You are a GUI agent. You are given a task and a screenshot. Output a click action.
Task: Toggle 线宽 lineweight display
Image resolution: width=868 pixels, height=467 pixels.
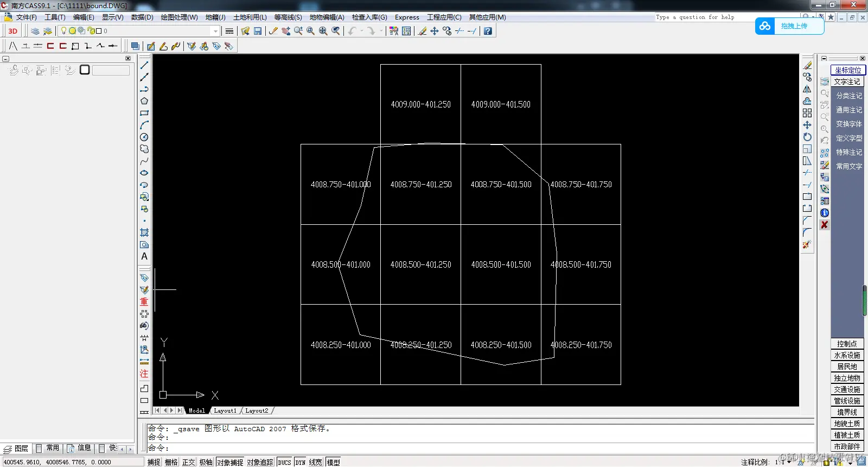(x=316, y=462)
